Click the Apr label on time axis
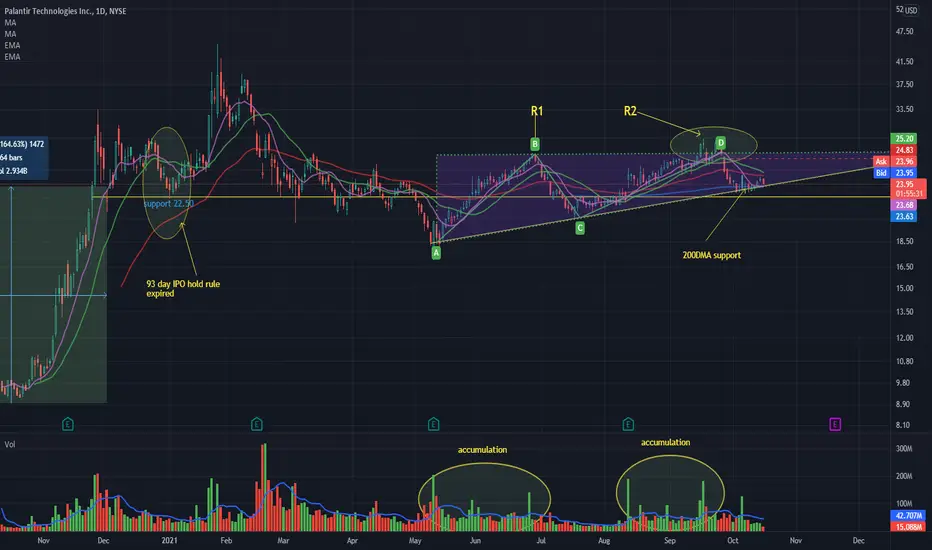932x550 pixels. (352, 540)
